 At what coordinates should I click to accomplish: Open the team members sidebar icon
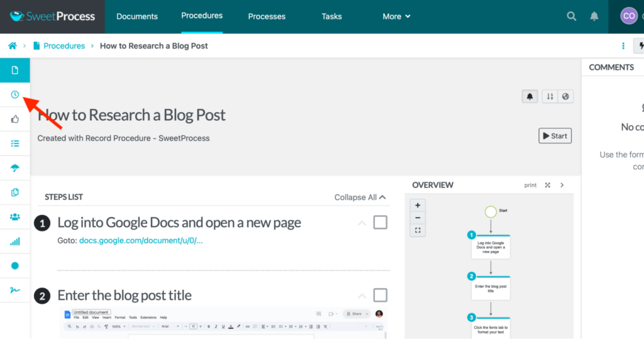click(x=15, y=216)
